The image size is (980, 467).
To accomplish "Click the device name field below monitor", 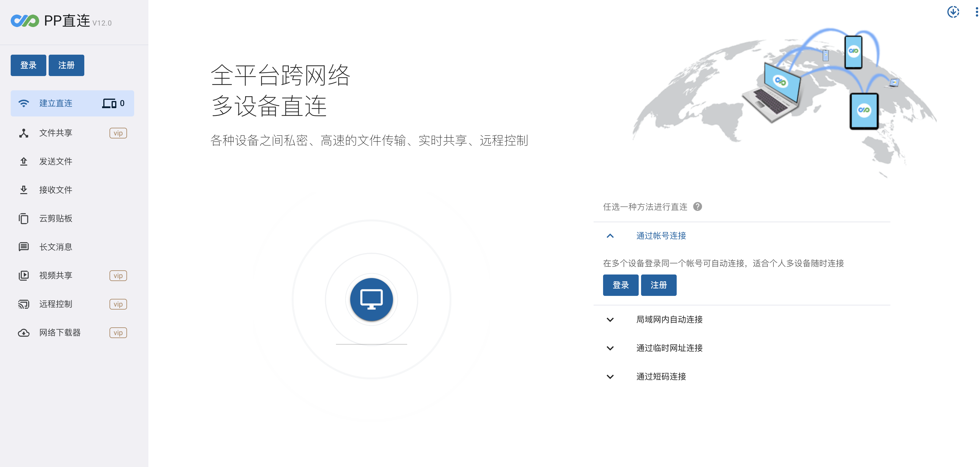I will [x=371, y=337].
